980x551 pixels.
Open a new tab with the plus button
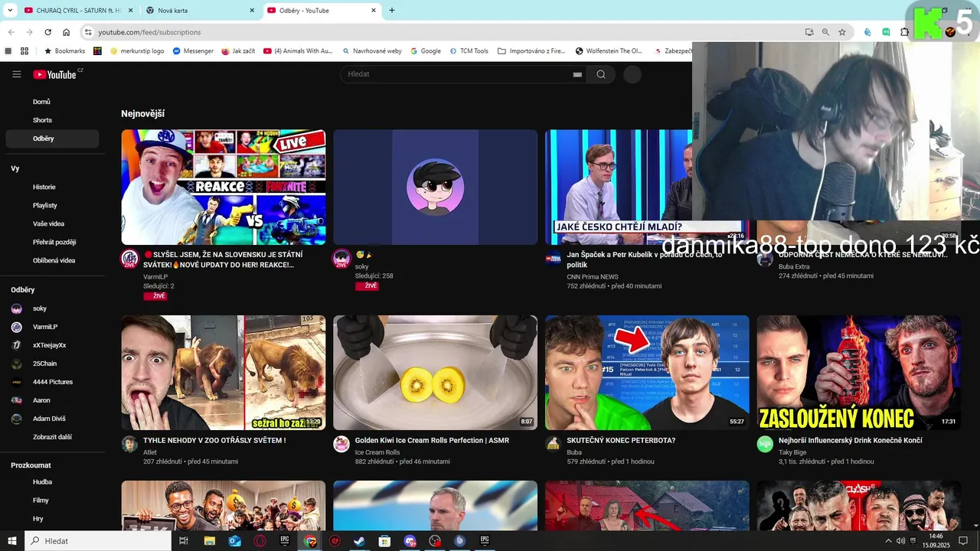[x=392, y=10]
